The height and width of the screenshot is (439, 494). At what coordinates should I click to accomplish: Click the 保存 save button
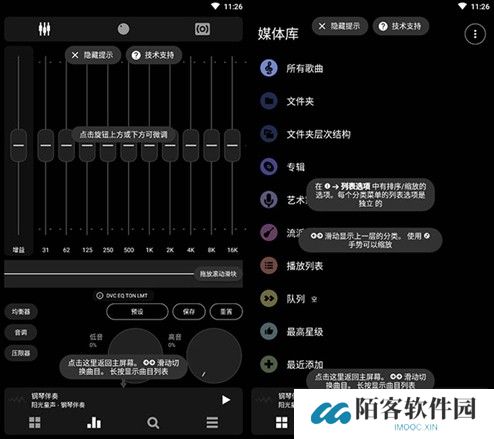pyautogui.click(x=189, y=312)
